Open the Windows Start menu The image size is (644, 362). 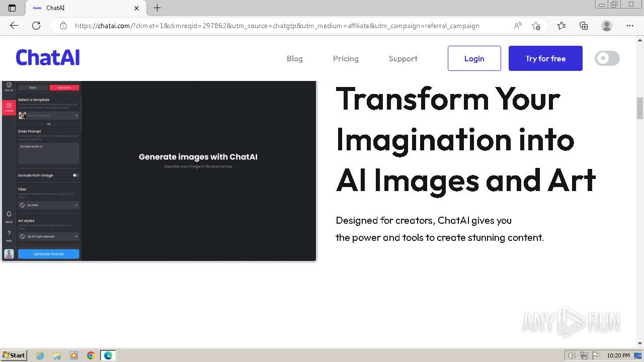tap(14, 355)
